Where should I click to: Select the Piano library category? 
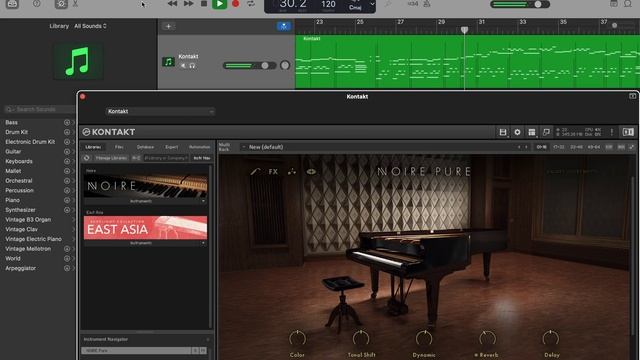(12, 200)
